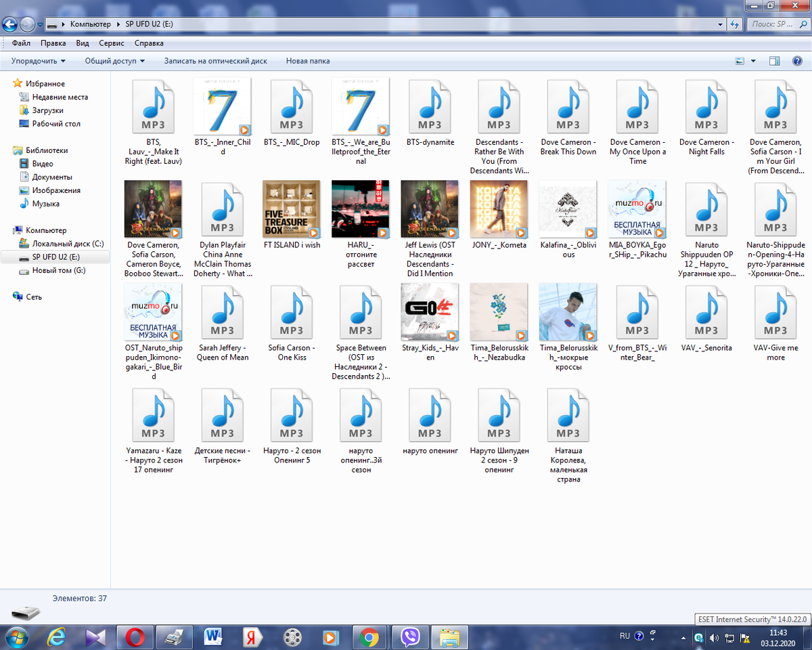Select Новый том (G:) in sidebar
This screenshot has height=650, width=812.
[x=52, y=270]
